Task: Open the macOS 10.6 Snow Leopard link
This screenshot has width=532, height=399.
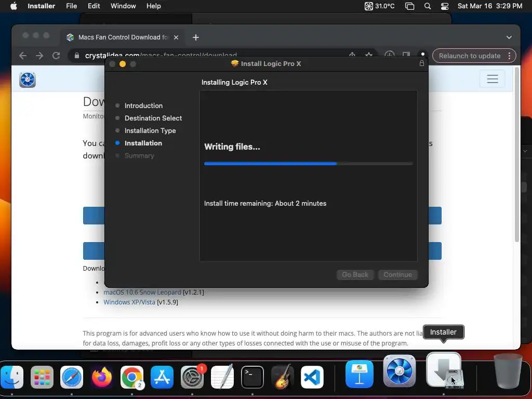Action: pos(142,292)
